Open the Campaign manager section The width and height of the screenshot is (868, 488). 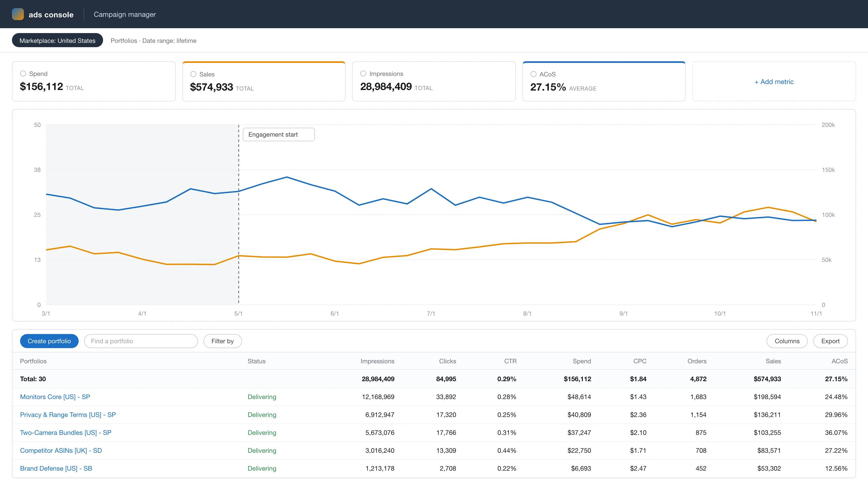[x=125, y=14]
